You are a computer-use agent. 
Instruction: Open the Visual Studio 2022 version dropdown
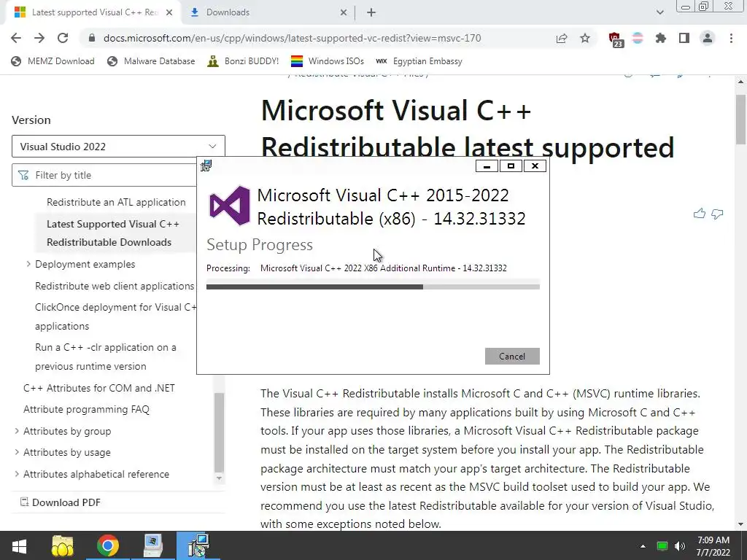tap(118, 147)
